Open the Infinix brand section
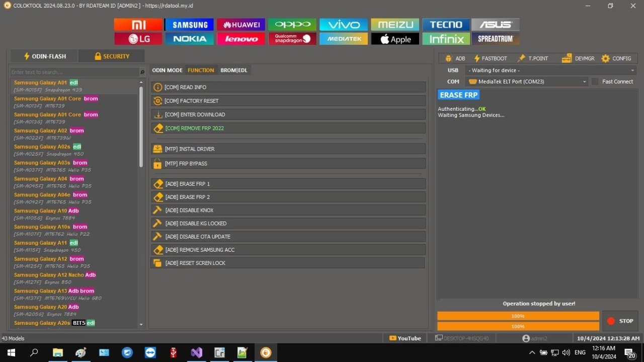 pos(446,39)
